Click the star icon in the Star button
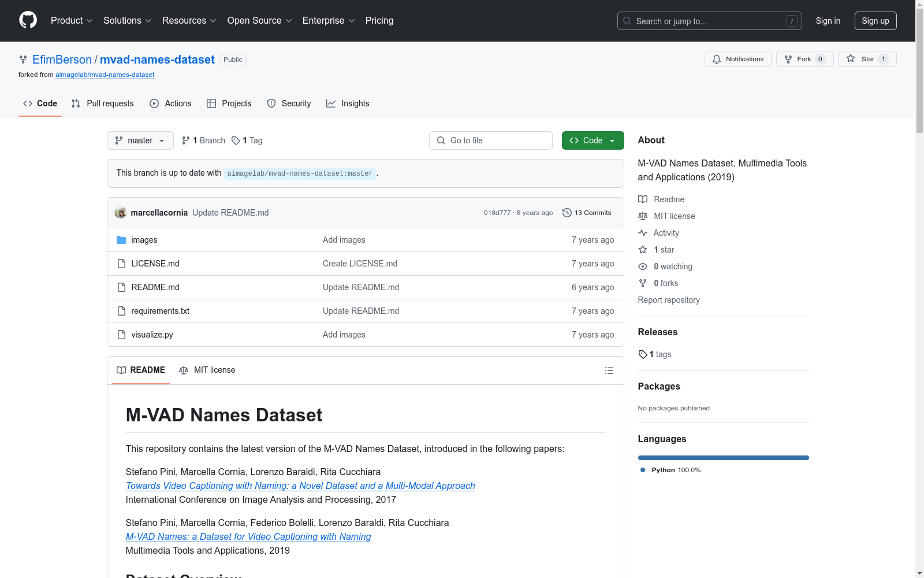 [851, 58]
